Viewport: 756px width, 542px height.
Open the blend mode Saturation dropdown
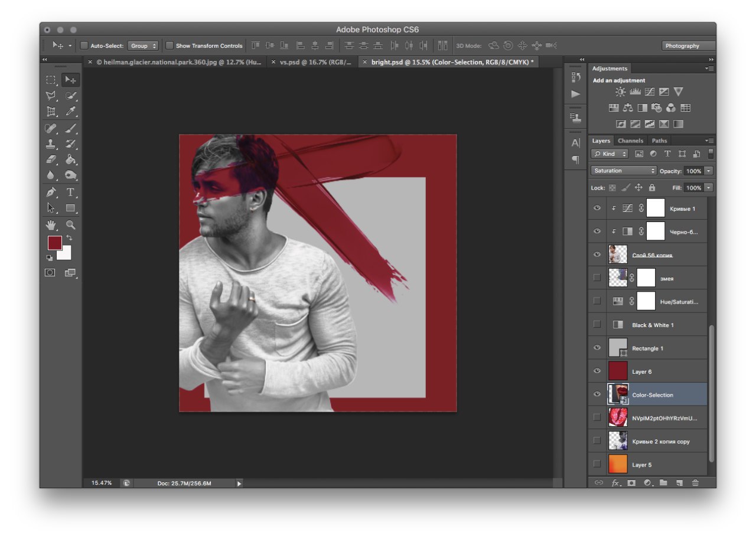coord(624,171)
